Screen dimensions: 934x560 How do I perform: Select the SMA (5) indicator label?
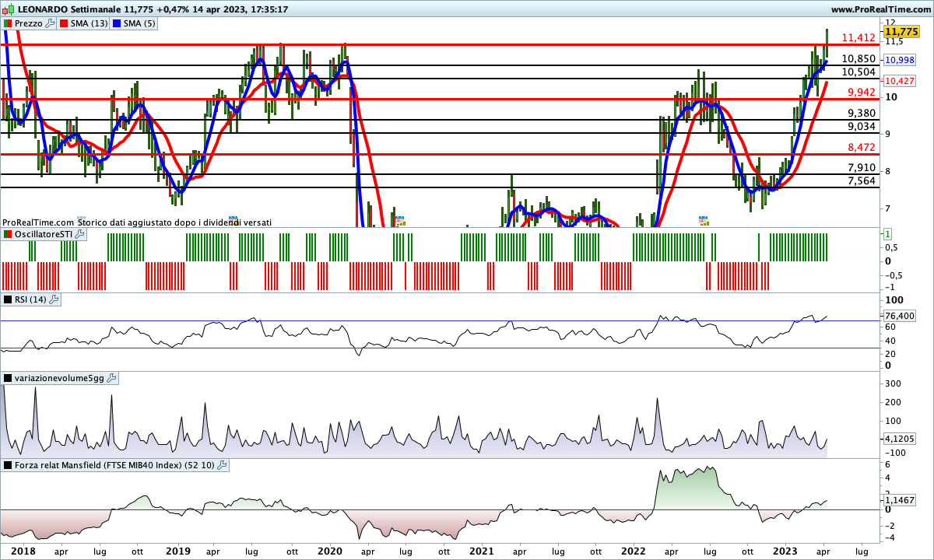(141, 23)
